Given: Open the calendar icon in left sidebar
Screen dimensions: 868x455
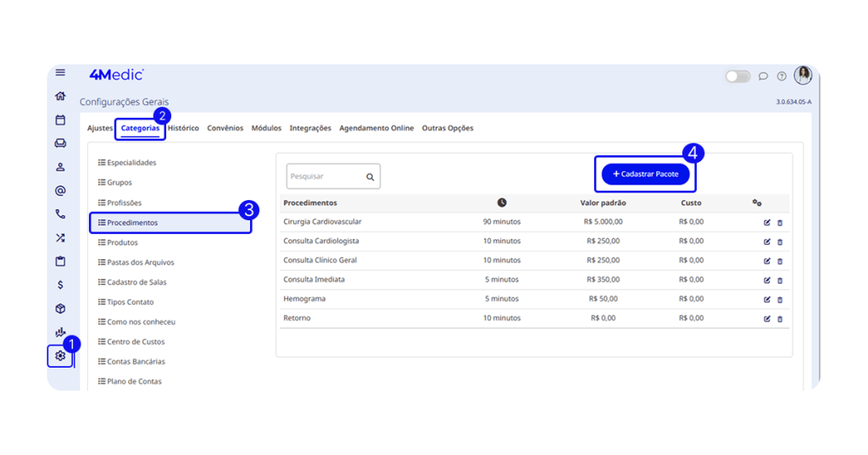Looking at the screenshot, I should click(x=60, y=120).
